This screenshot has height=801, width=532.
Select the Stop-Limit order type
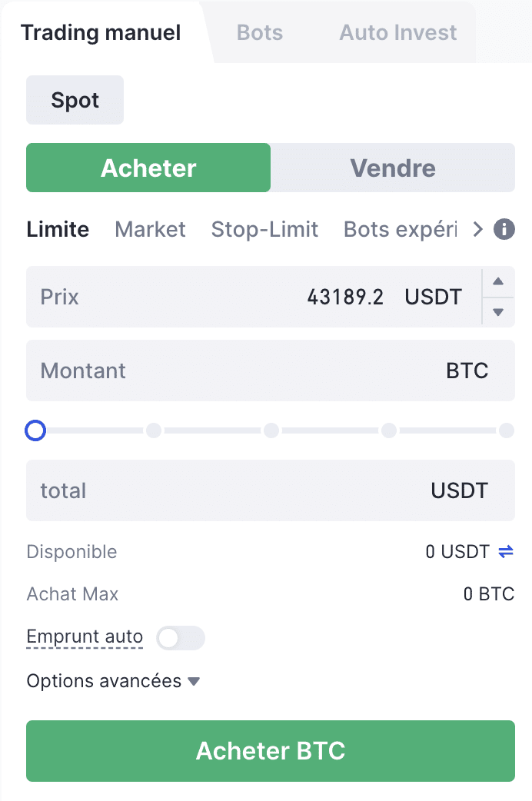coord(264,229)
